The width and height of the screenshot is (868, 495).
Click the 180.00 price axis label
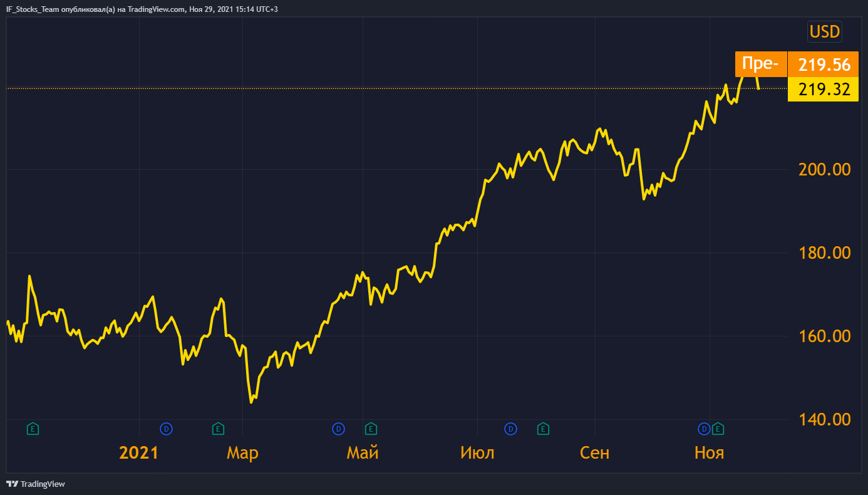point(824,253)
